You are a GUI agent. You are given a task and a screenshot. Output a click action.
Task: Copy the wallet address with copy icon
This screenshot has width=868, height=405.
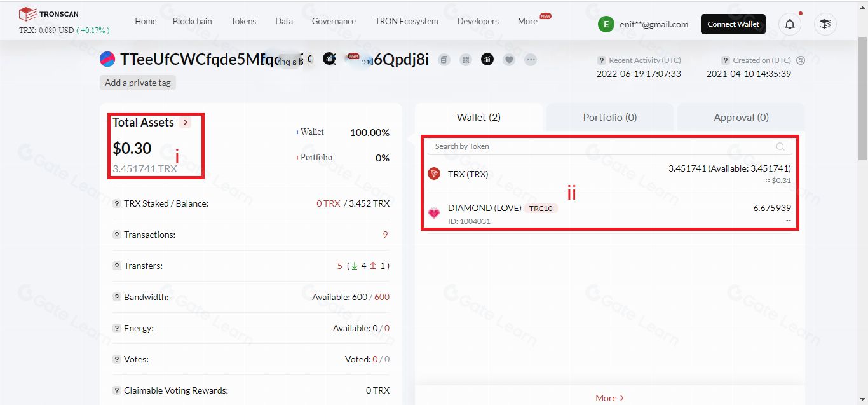445,60
